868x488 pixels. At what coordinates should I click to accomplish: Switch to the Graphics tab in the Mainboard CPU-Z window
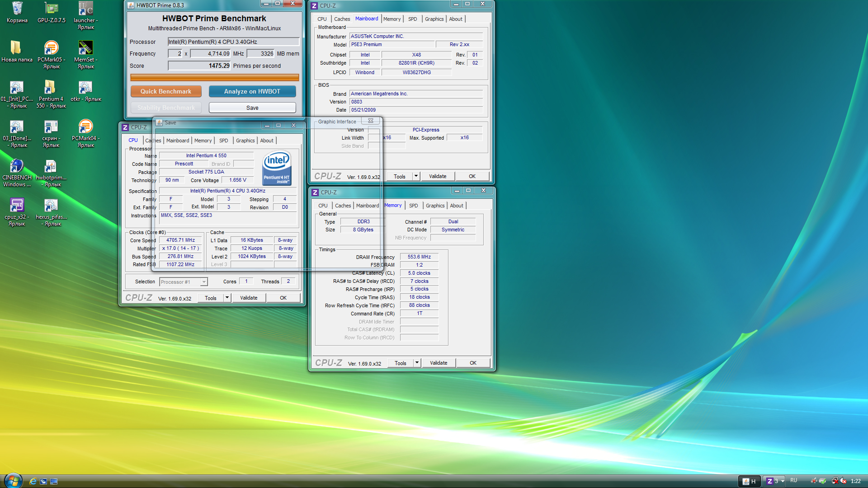click(434, 19)
